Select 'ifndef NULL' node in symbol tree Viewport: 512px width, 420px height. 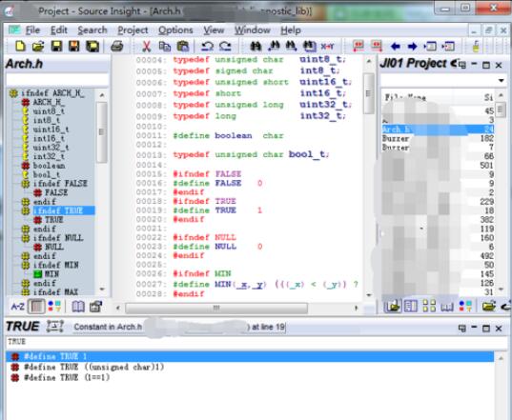point(58,238)
